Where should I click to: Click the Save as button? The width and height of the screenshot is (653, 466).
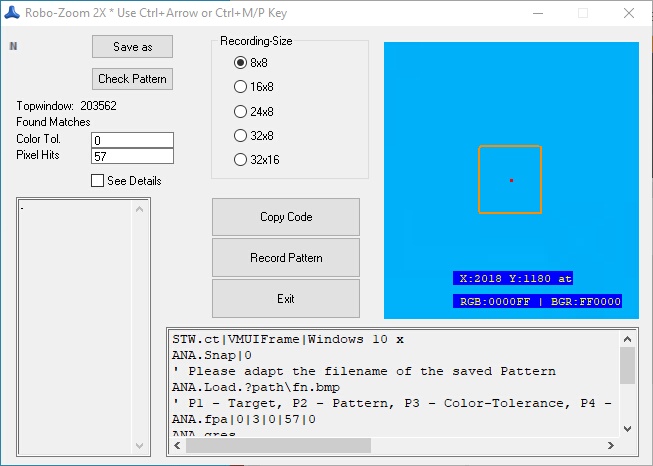(x=132, y=47)
